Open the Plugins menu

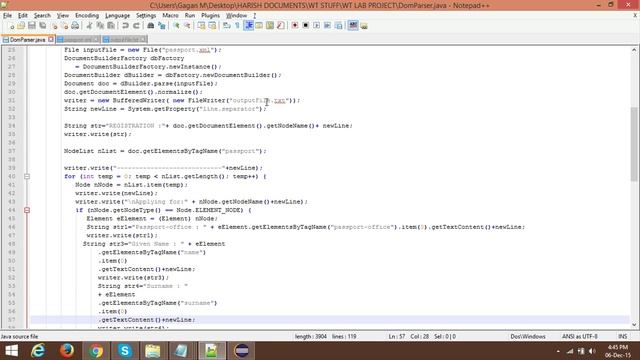click(x=211, y=16)
